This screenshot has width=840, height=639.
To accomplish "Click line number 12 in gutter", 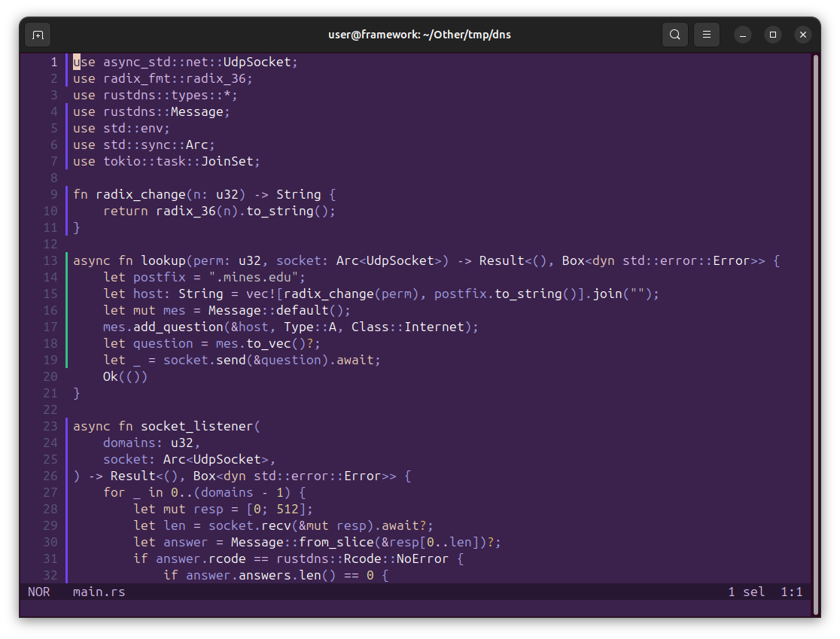I will coord(50,245).
